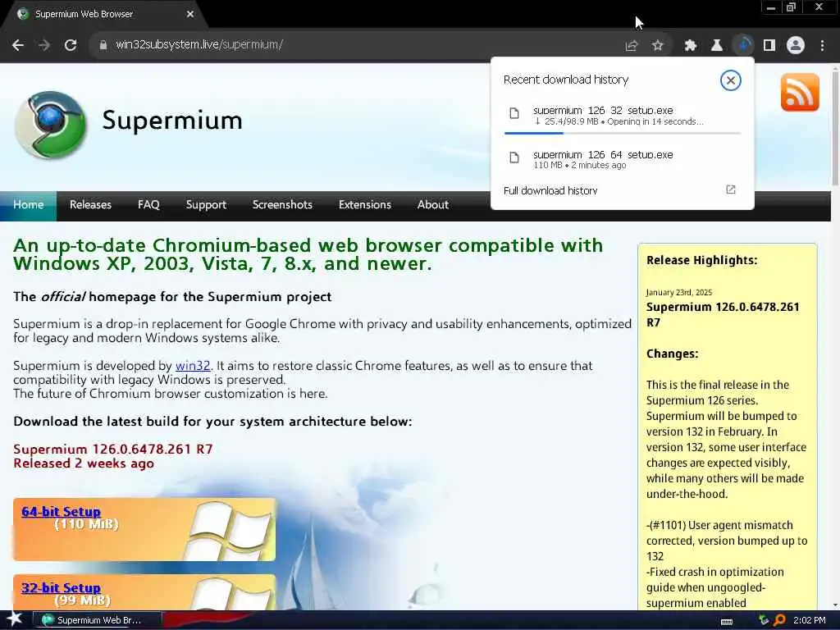Click the external link icon beside Full download history

(731, 189)
